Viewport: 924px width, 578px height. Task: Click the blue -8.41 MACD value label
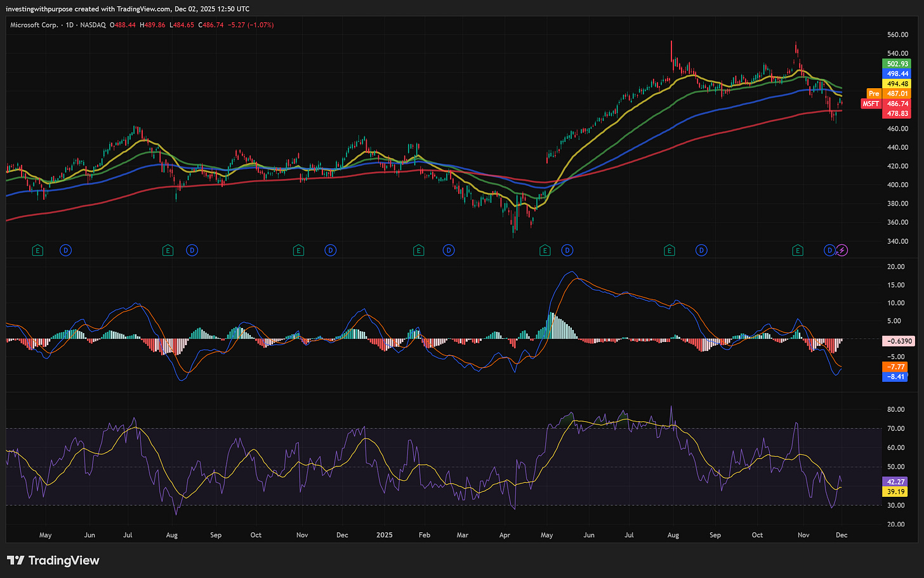(895, 377)
